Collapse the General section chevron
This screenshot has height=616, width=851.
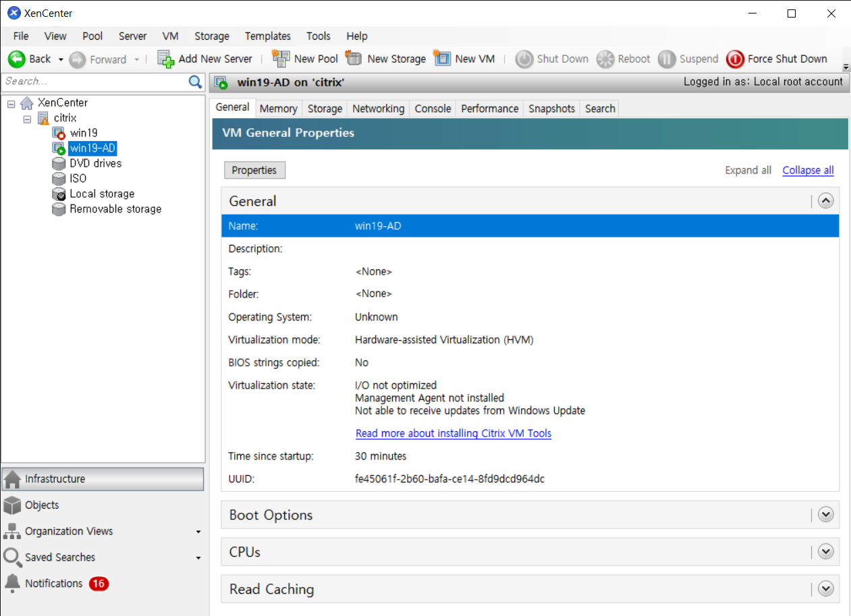tap(826, 201)
